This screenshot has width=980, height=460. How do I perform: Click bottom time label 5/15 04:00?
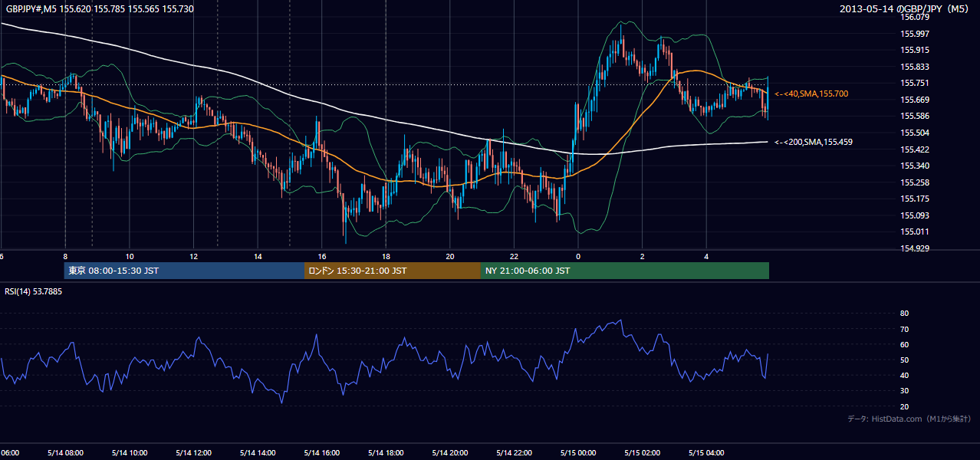[706, 452]
